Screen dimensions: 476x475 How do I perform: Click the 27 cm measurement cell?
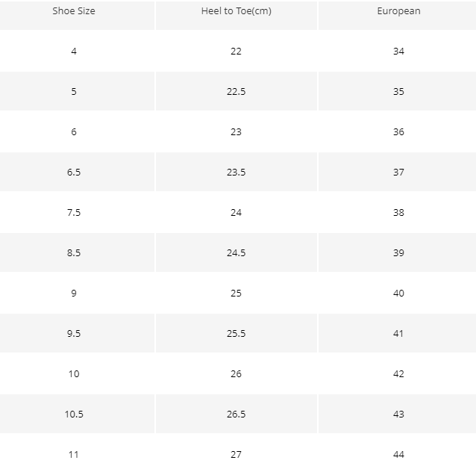237,454
